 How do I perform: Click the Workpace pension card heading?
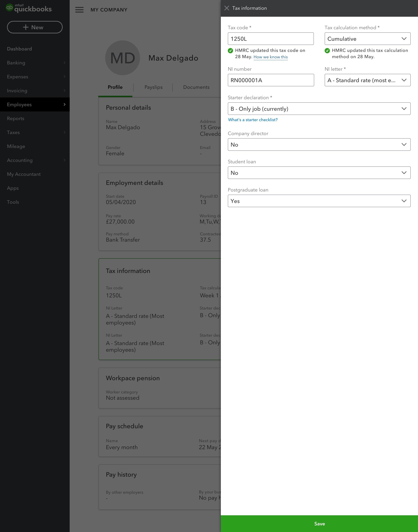coord(133,378)
